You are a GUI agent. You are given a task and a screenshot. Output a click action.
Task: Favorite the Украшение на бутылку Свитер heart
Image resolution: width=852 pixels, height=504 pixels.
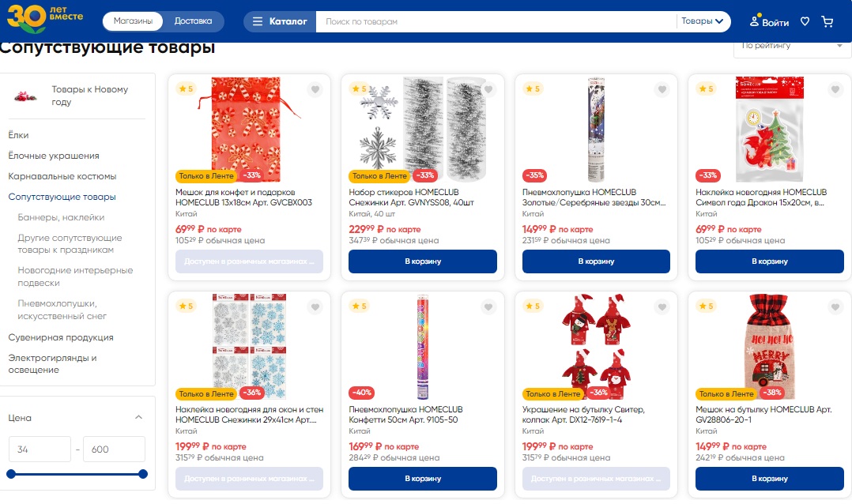pyautogui.click(x=662, y=307)
